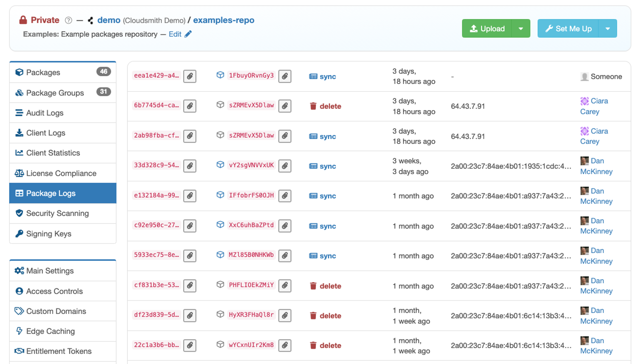
Task: Copy the c92e950c-27 log identifier
Action: click(189, 226)
